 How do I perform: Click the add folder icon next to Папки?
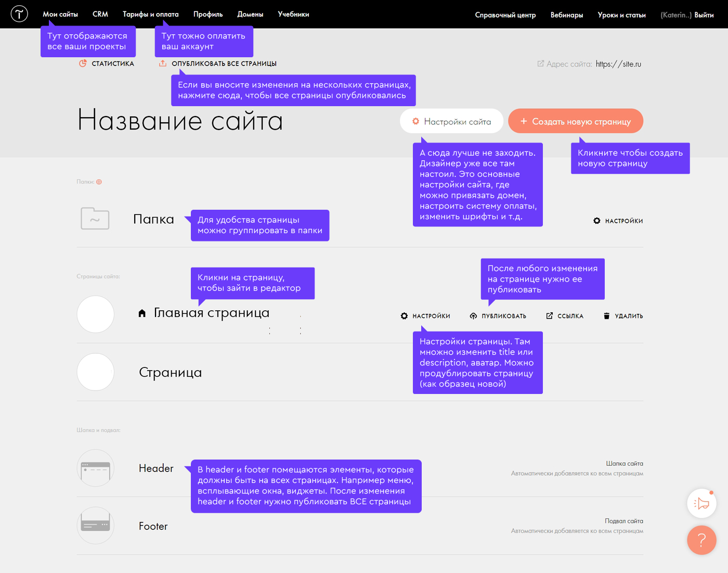[99, 182]
